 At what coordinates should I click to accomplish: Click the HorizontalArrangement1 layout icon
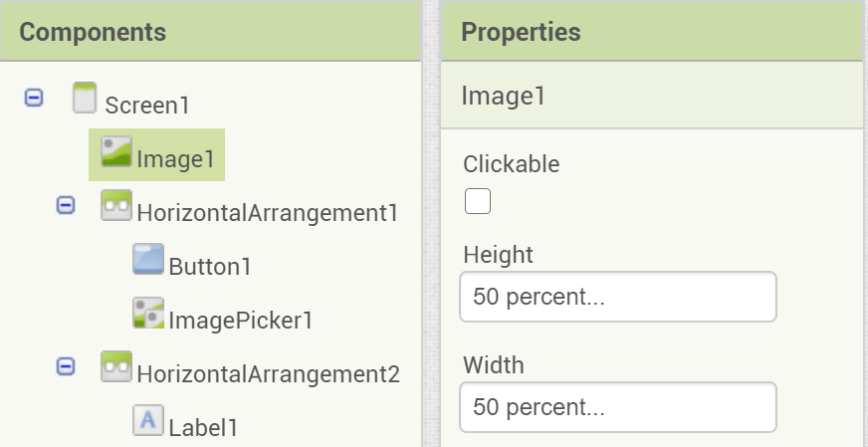[x=117, y=206]
